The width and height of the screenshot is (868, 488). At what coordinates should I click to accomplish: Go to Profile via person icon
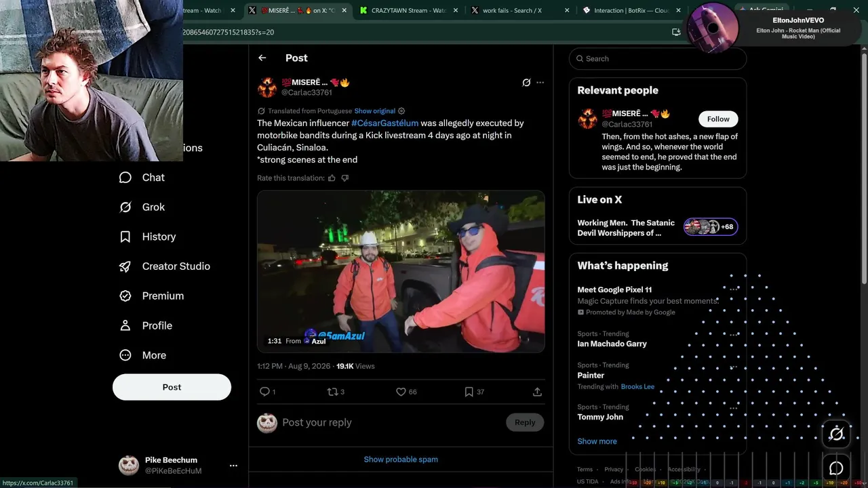tap(125, 325)
